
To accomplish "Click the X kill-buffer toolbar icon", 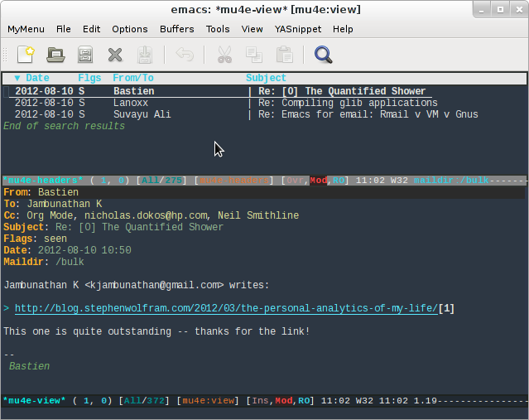I will 115,55.
